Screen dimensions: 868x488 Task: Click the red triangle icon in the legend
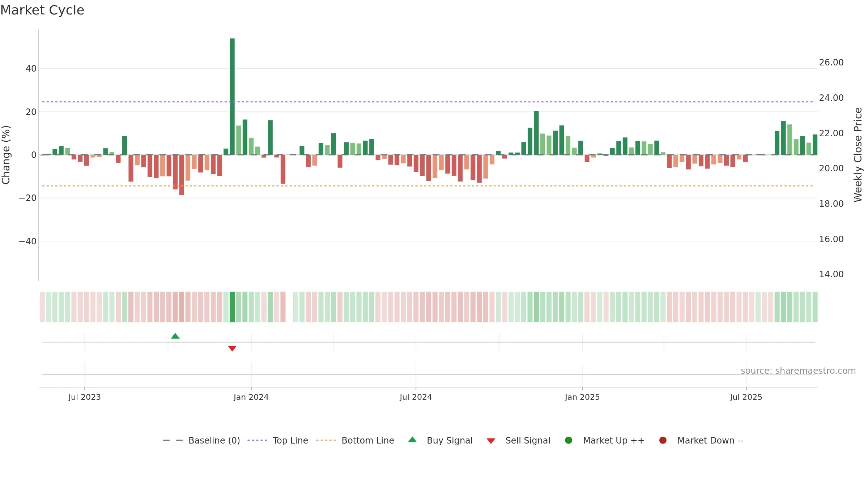(x=491, y=441)
